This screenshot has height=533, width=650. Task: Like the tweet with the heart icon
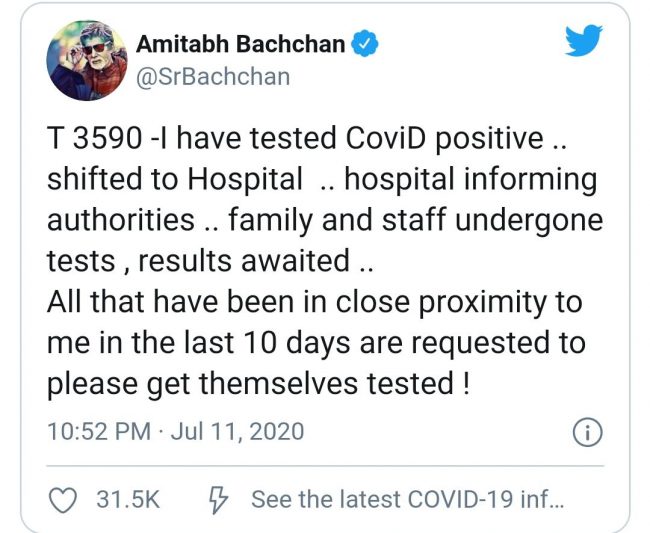tap(63, 498)
